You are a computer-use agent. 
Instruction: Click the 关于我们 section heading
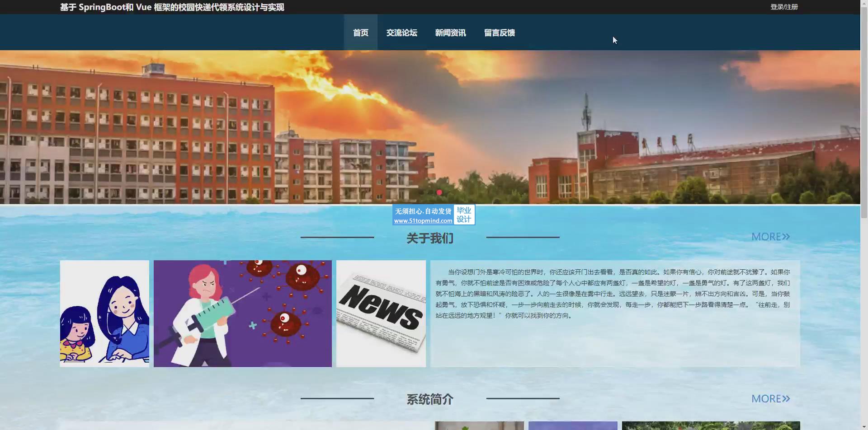[429, 238]
